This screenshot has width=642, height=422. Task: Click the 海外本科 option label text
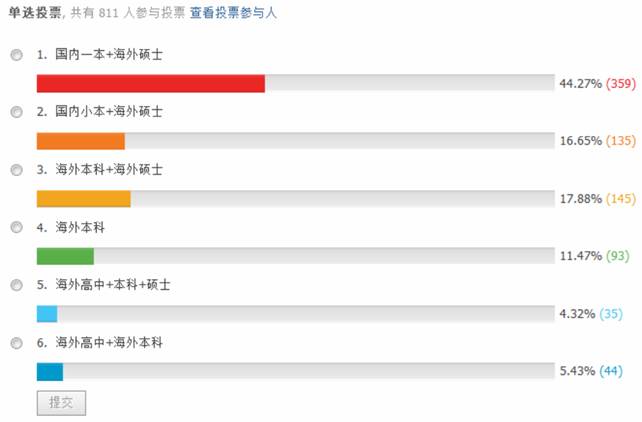(x=80, y=227)
